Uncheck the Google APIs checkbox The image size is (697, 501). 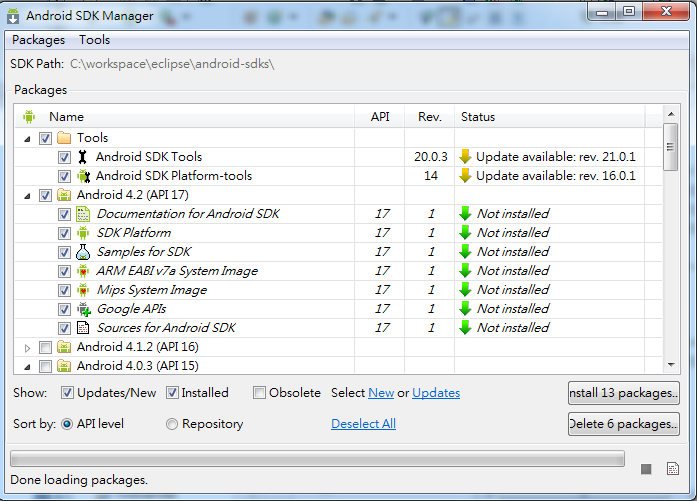64,309
